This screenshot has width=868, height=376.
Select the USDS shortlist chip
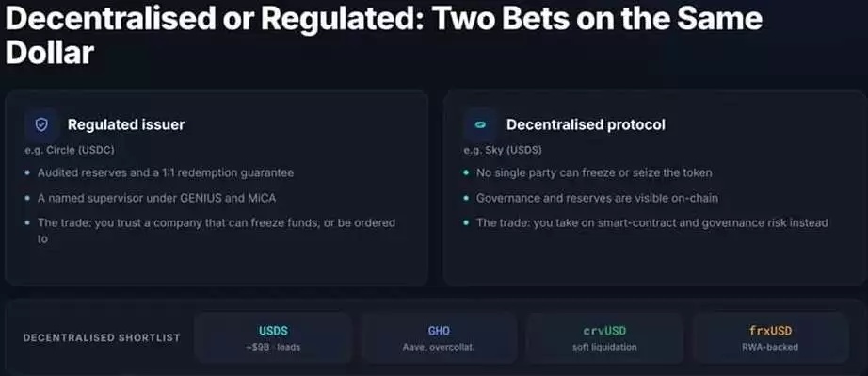tap(273, 337)
